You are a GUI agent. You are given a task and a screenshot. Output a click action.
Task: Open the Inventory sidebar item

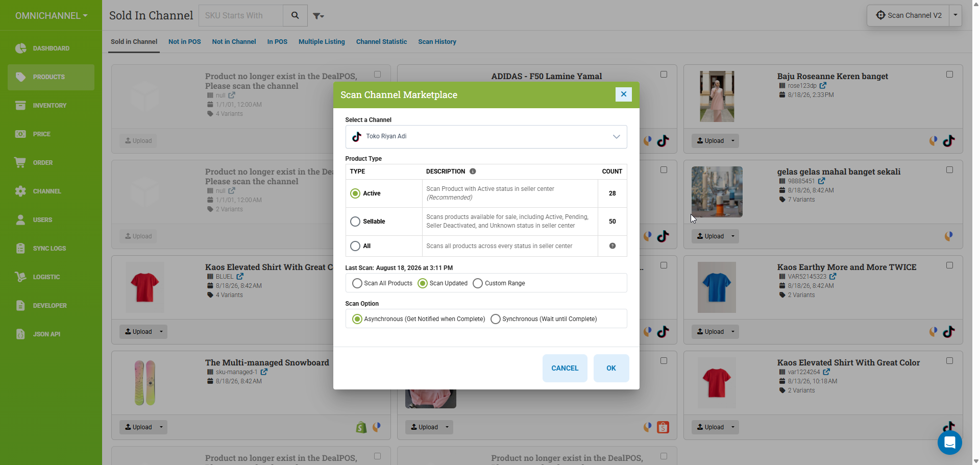point(51,106)
